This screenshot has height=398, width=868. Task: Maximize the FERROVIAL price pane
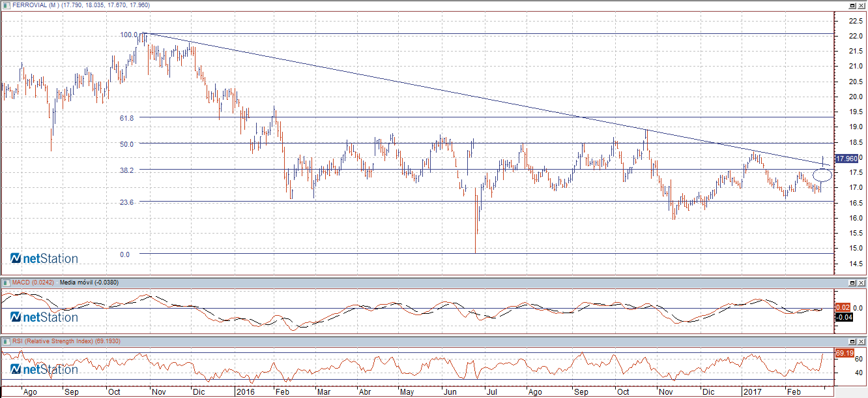852,5
